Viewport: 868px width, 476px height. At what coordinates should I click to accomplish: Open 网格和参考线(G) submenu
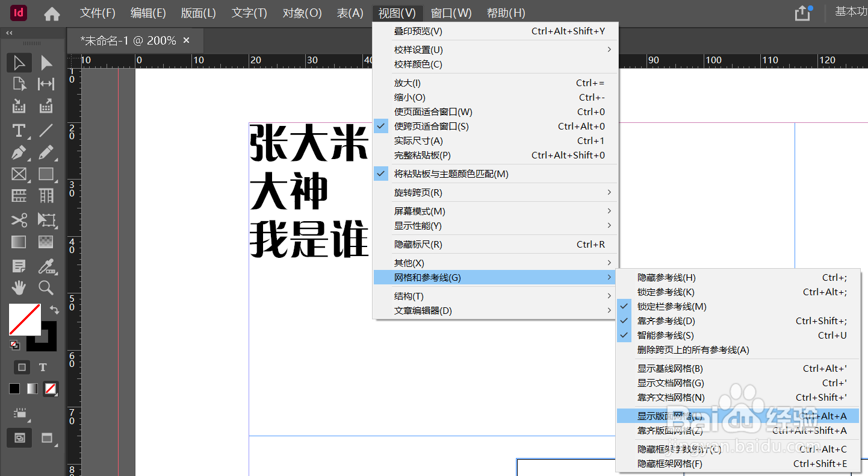496,278
